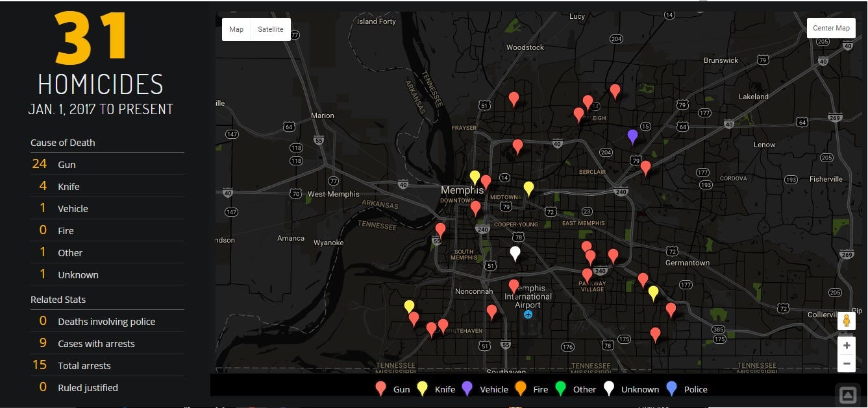
Task: Toggle the Police legend marker
Action: [672, 389]
